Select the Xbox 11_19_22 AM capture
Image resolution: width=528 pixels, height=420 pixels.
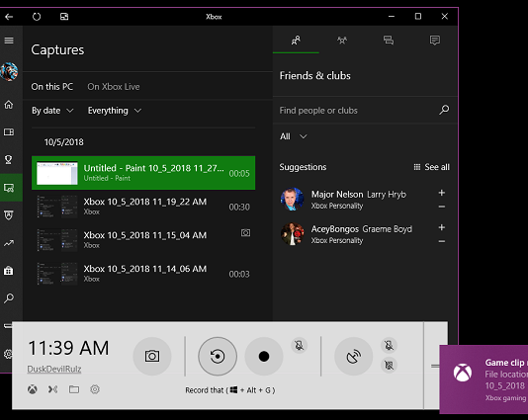(143, 207)
